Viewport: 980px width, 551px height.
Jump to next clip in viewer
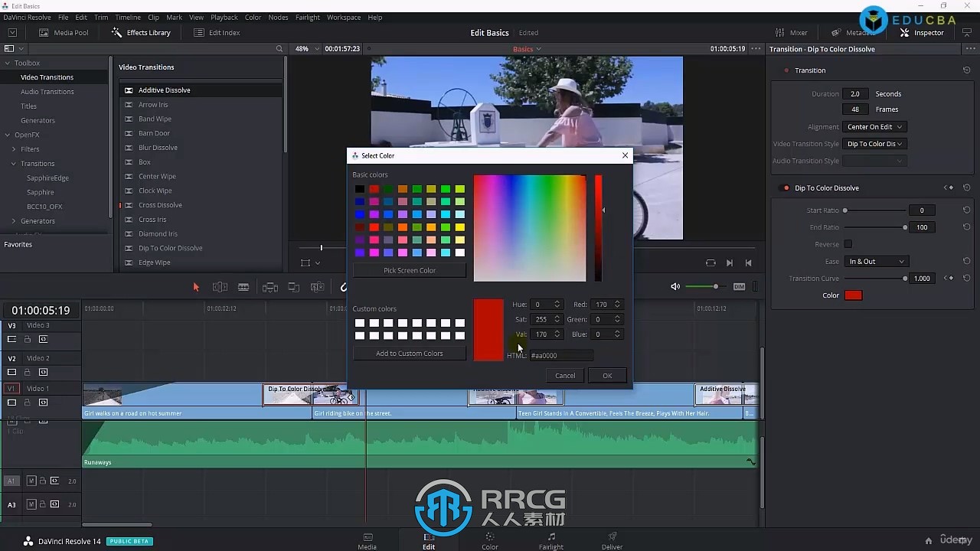click(730, 262)
